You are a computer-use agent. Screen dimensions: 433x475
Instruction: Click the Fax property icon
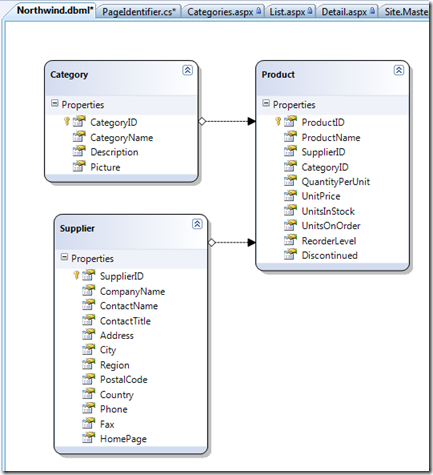coord(89,423)
